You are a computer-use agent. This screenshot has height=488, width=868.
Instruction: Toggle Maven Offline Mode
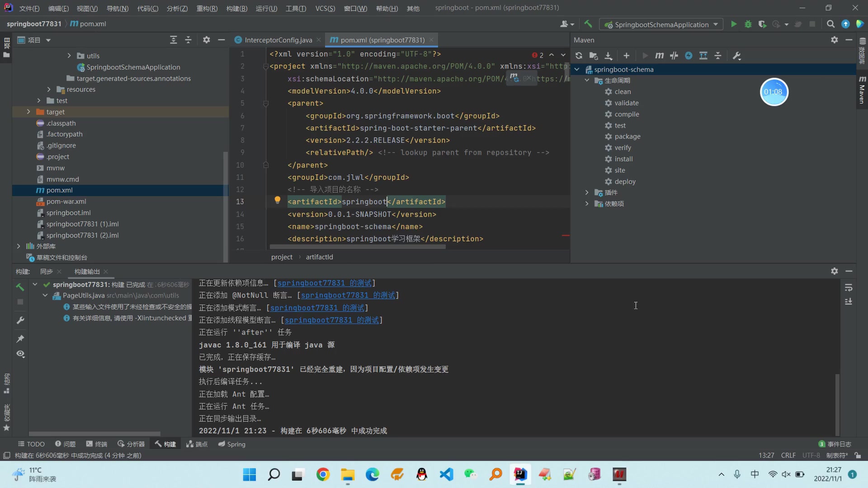674,56
